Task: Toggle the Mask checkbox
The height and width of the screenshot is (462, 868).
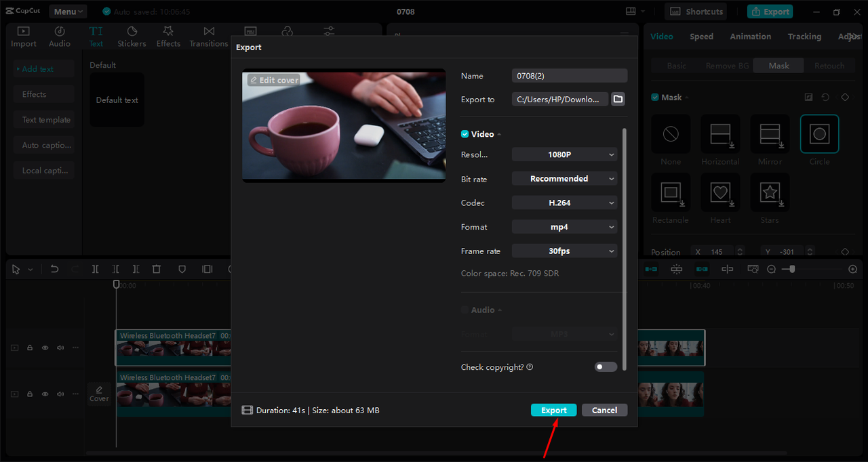Action: tap(655, 98)
